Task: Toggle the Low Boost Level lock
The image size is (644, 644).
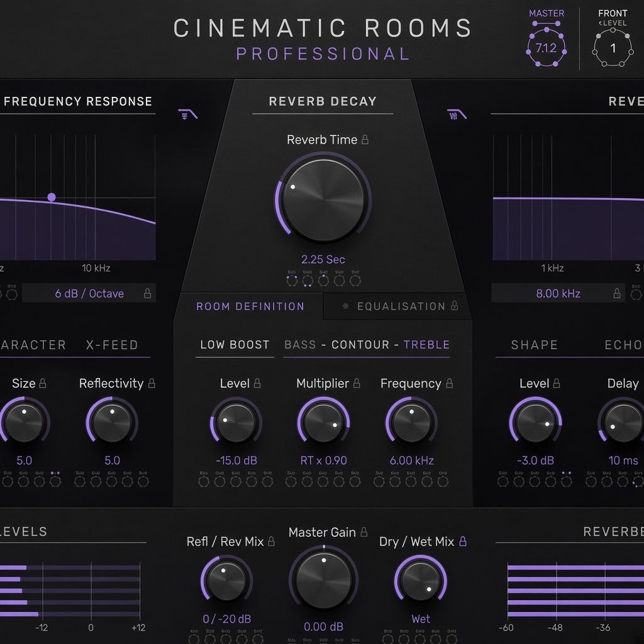Action: coord(257,383)
